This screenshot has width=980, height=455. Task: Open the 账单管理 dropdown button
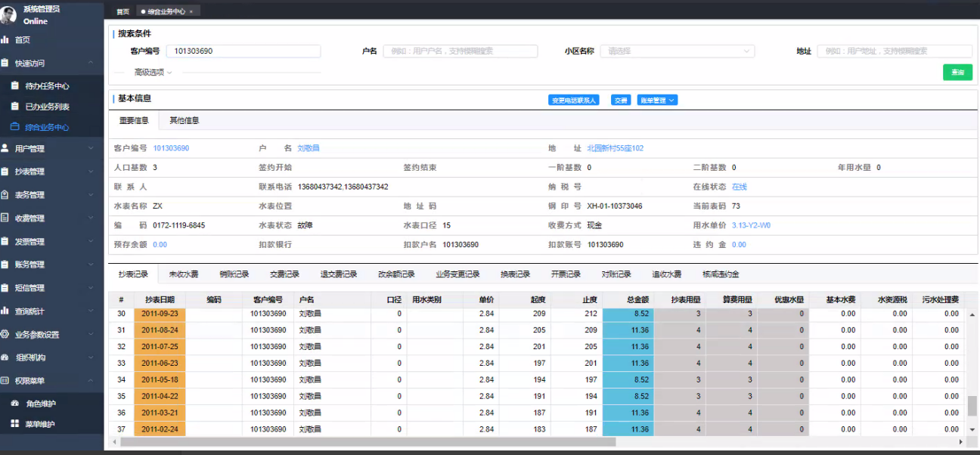[656, 100]
